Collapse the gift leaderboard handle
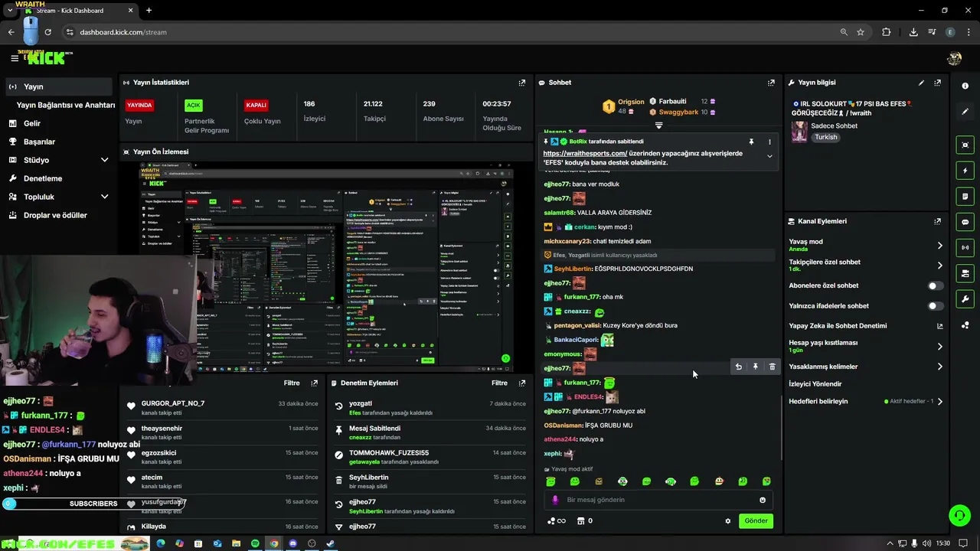The image size is (980, 551). [x=658, y=125]
